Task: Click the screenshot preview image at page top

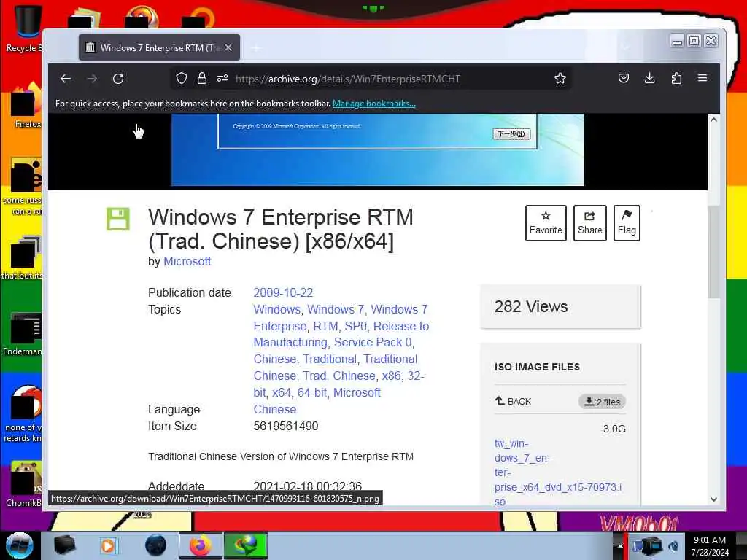Action: click(377, 149)
